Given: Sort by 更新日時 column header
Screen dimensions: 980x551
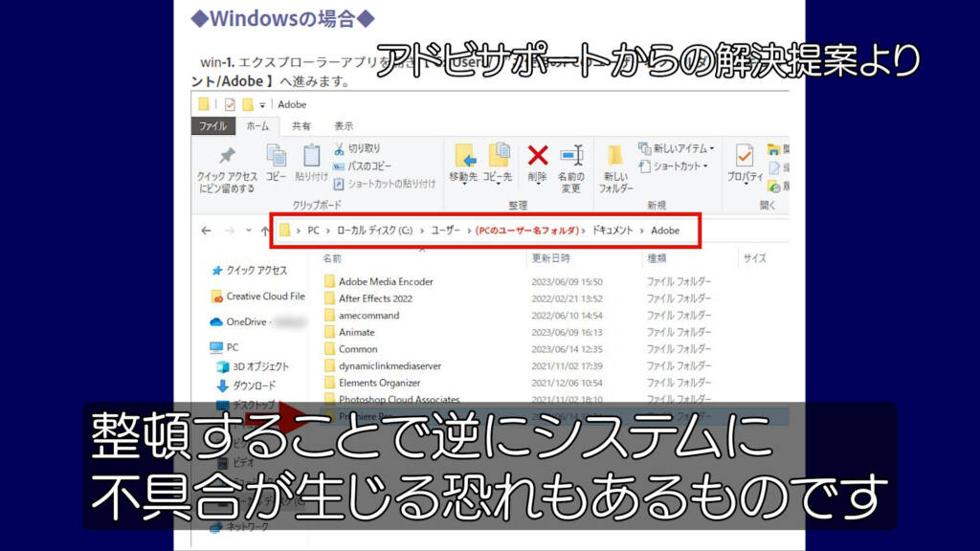Looking at the screenshot, I should (550, 258).
